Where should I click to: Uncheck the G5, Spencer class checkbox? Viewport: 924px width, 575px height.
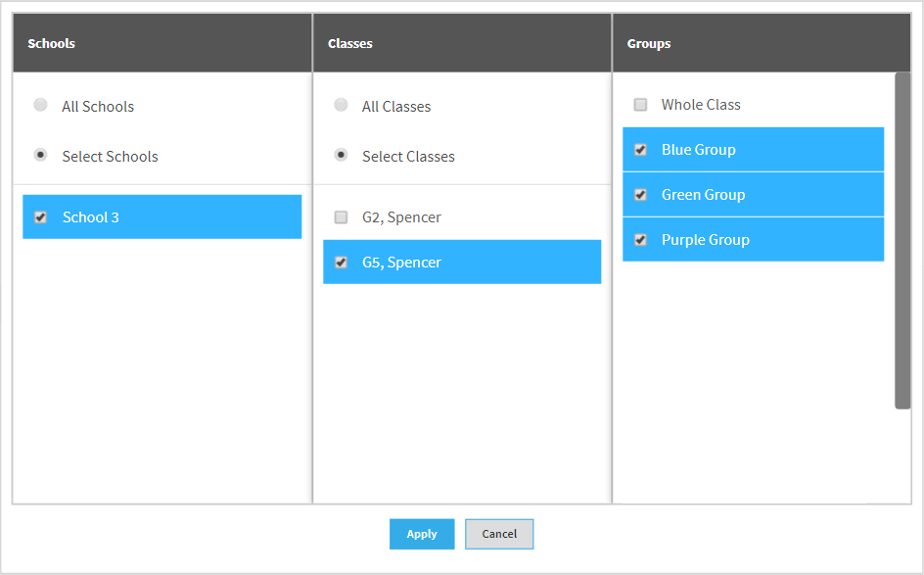[x=341, y=262]
